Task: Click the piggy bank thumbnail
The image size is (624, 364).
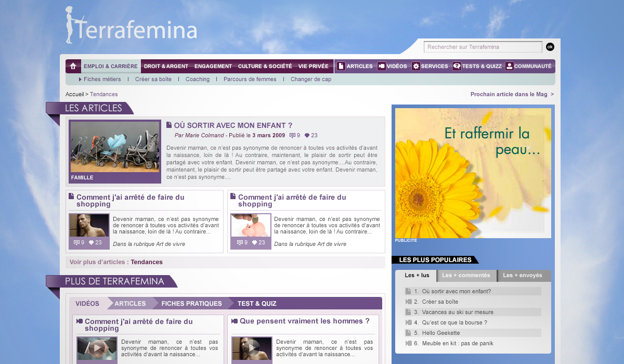Action: point(251,225)
